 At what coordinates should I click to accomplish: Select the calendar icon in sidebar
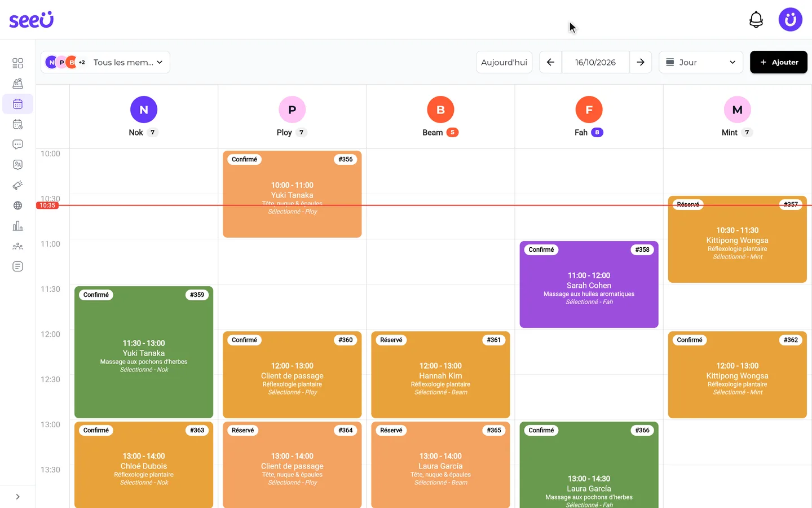pyautogui.click(x=17, y=104)
